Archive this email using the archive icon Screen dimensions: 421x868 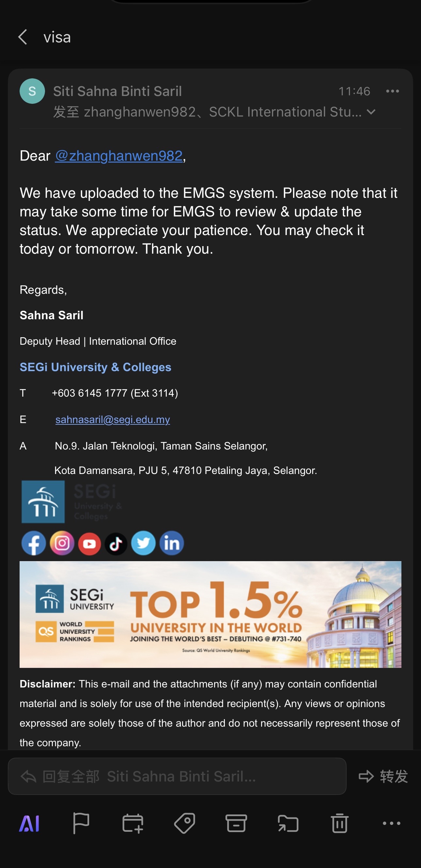click(x=236, y=823)
